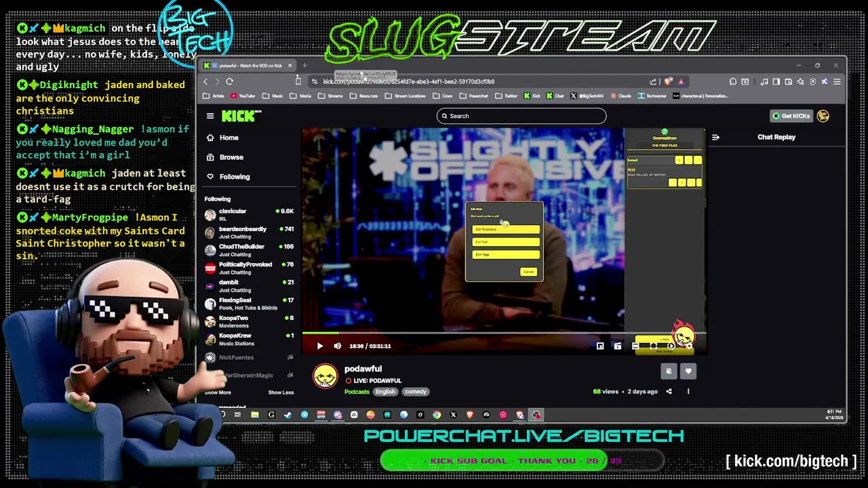Viewport: 868px width, 488px height.
Task: Open ChudTheBuilder's channel
Action: (x=250, y=250)
